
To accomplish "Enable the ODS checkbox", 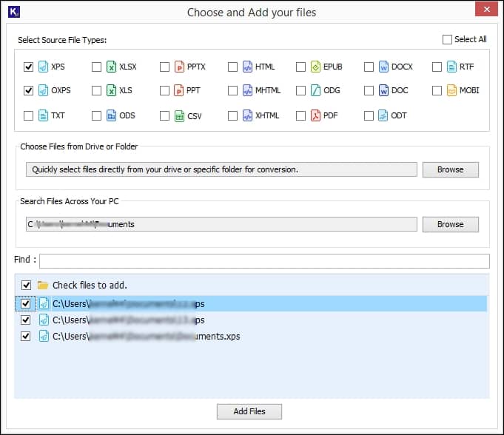I will tap(96, 115).
